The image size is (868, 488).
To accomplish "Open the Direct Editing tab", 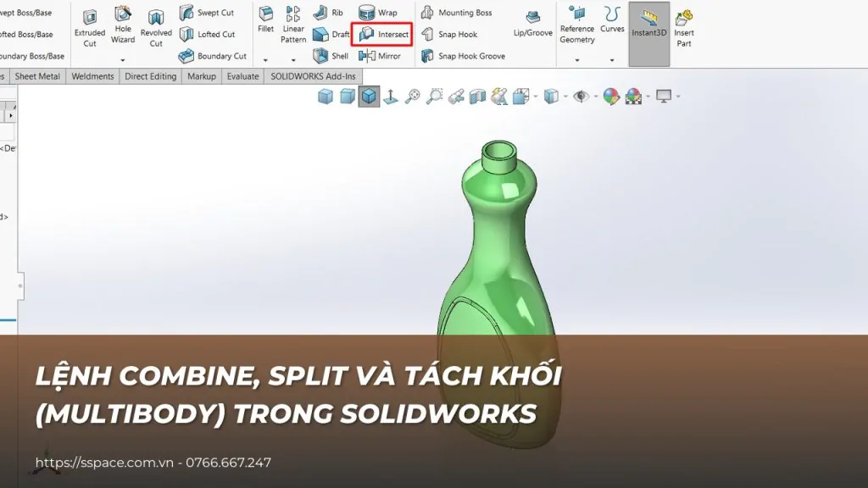I will [151, 76].
